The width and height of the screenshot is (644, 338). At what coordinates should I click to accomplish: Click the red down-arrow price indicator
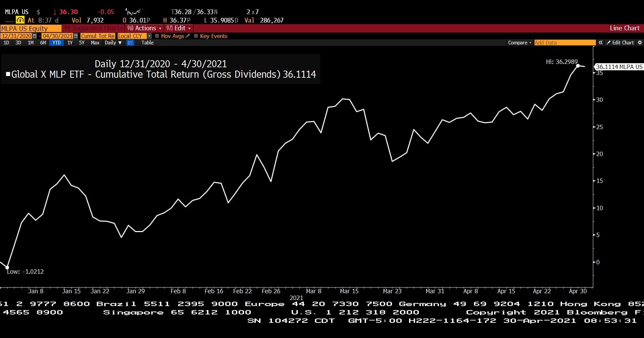click(55, 12)
